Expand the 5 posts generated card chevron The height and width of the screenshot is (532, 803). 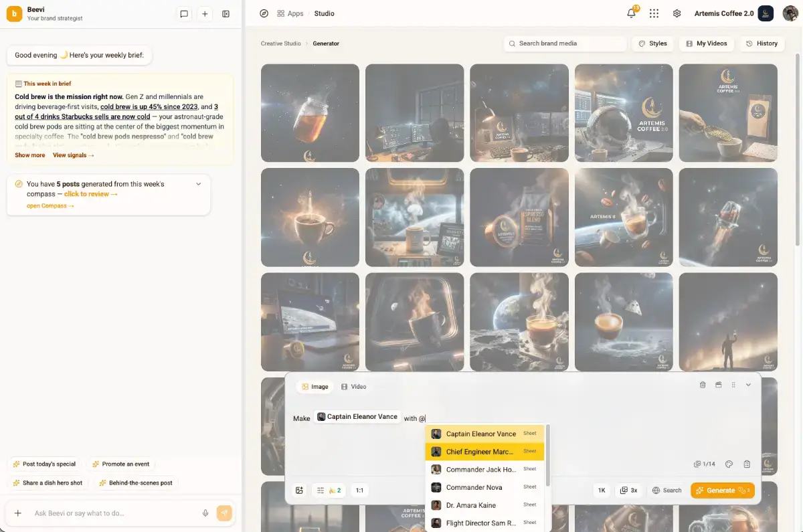click(x=199, y=184)
